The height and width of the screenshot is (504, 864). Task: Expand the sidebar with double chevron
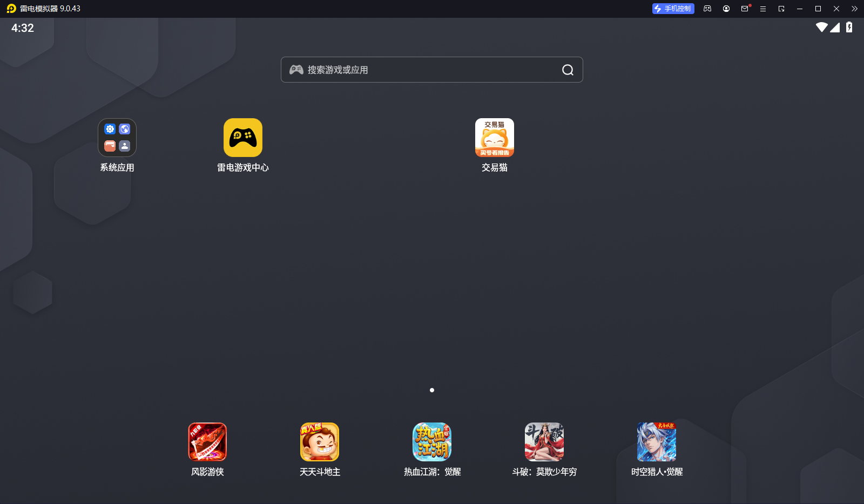tap(854, 9)
